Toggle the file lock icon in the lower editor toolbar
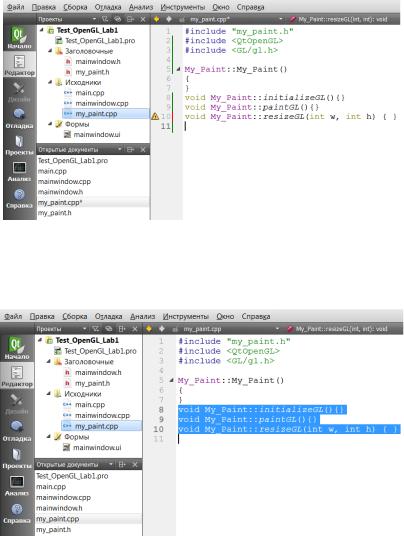Screen dimensions: 404x536 175,329
